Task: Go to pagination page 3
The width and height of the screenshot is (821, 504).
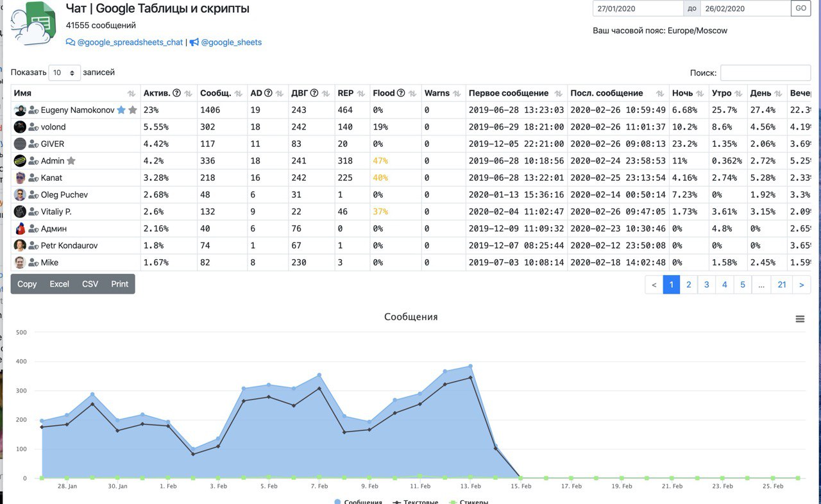Action: (707, 285)
